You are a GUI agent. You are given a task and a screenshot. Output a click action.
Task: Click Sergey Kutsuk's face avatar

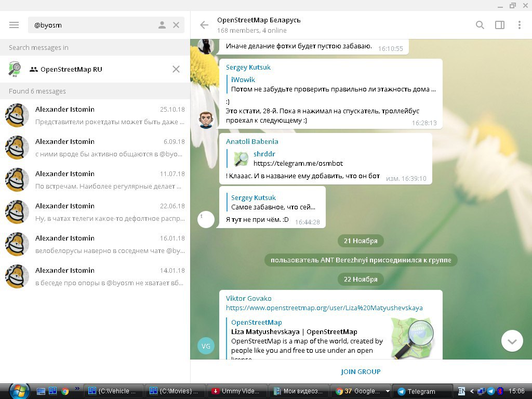[x=206, y=120]
